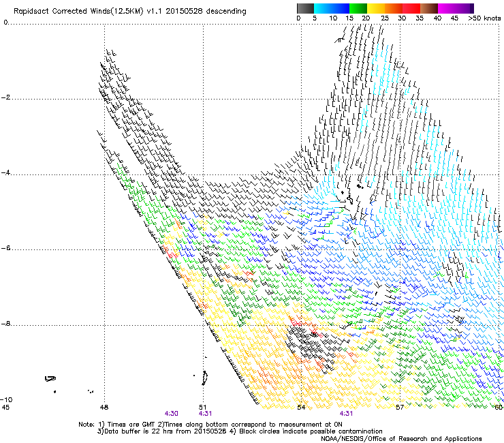Click the gray 0–5 knots legend swatch

point(305,8)
